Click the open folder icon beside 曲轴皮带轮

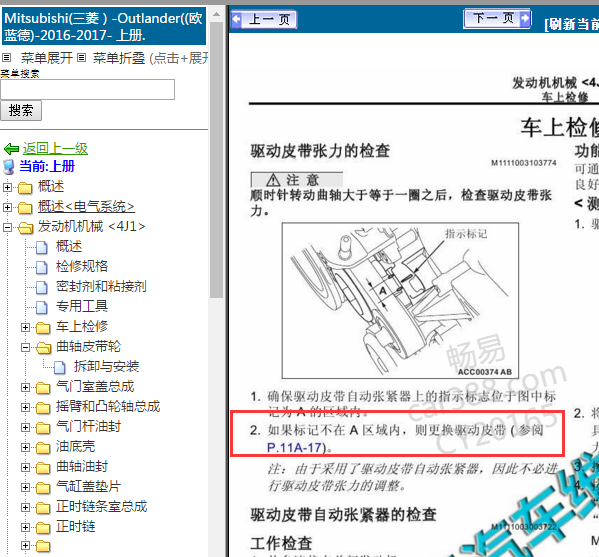(43, 348)
